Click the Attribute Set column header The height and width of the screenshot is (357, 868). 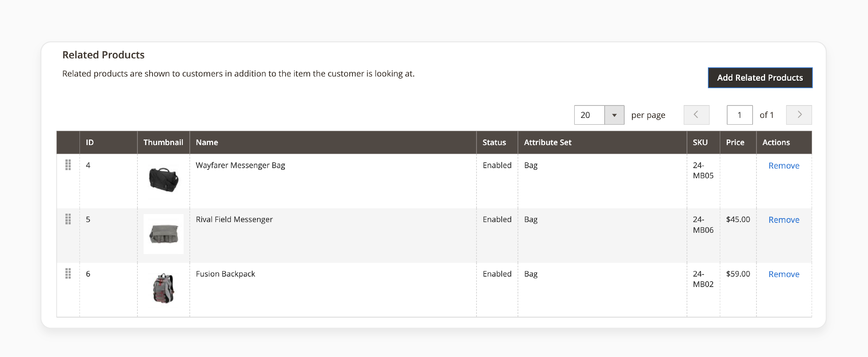(602, 143)
